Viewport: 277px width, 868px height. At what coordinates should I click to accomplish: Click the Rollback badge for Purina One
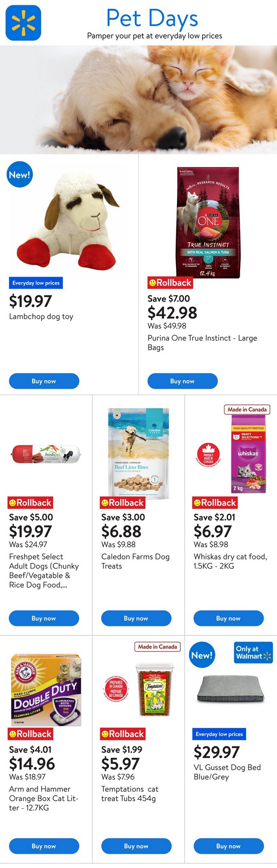tap(170, 283)
